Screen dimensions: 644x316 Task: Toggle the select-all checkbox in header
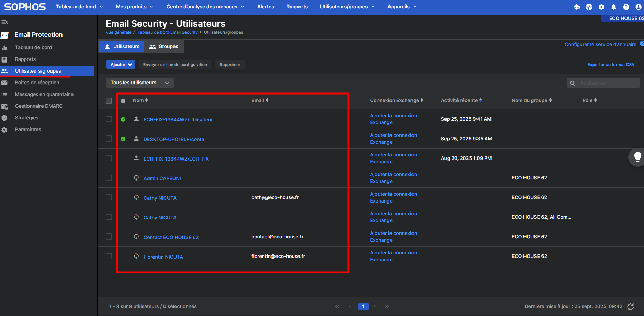coord(109,101)
